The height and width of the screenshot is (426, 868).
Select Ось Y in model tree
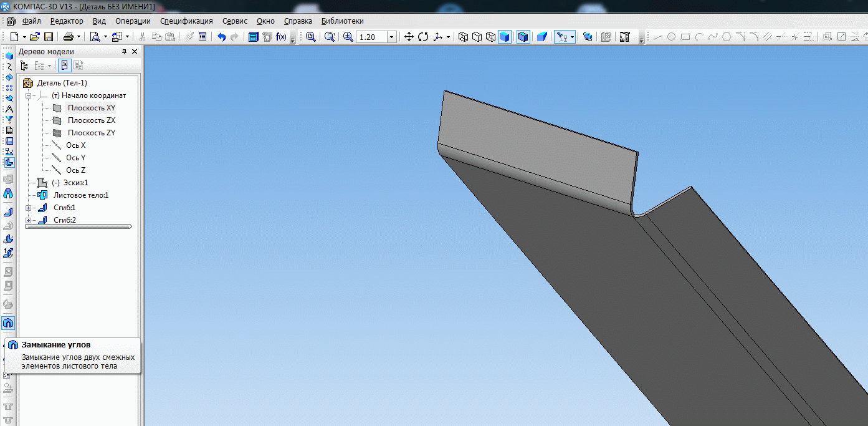[x=76, y=158]
